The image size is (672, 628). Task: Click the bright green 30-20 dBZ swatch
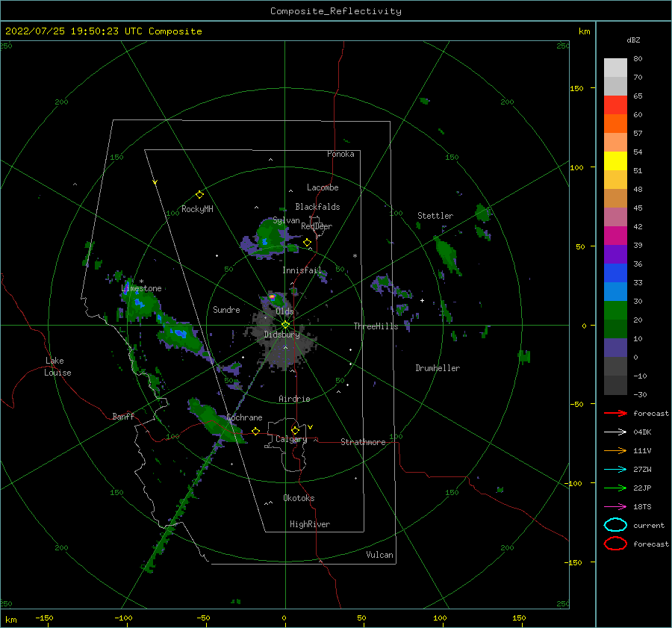click(x=615, y=311)
